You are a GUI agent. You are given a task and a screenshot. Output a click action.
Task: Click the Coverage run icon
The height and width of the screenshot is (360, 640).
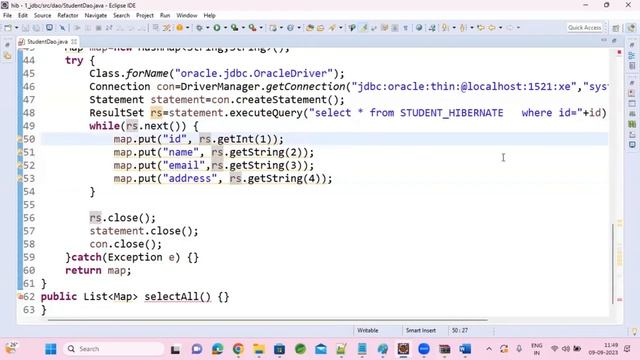pyautogui.click(x=235, y=28)
